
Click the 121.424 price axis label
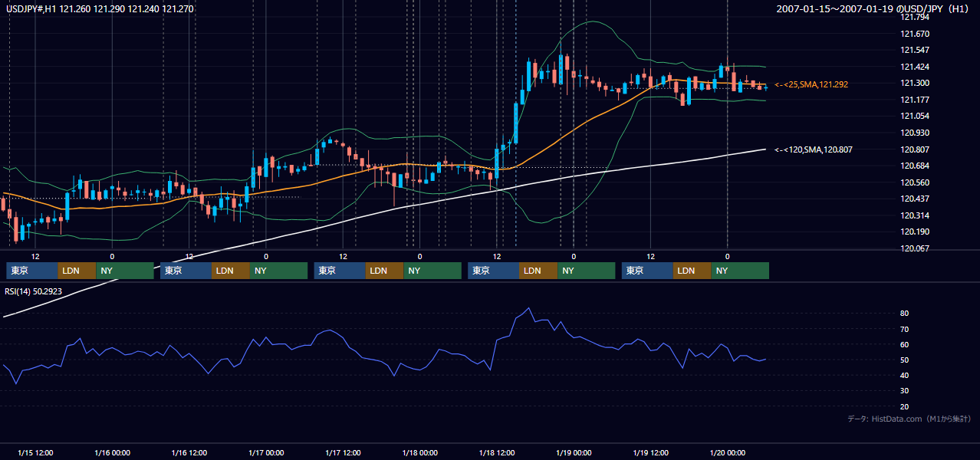[915, 67]
